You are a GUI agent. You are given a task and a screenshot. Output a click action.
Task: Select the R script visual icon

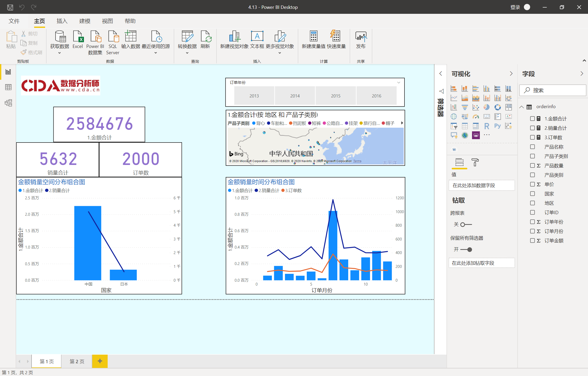[x=486, y=126]
